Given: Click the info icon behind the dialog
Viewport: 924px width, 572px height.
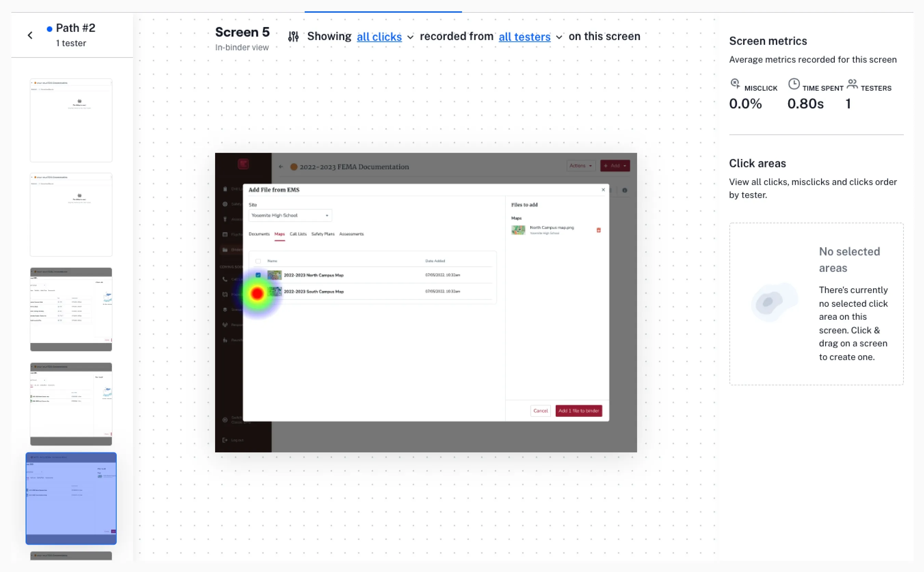Looking at the screenshot, I should coord(625,190).
